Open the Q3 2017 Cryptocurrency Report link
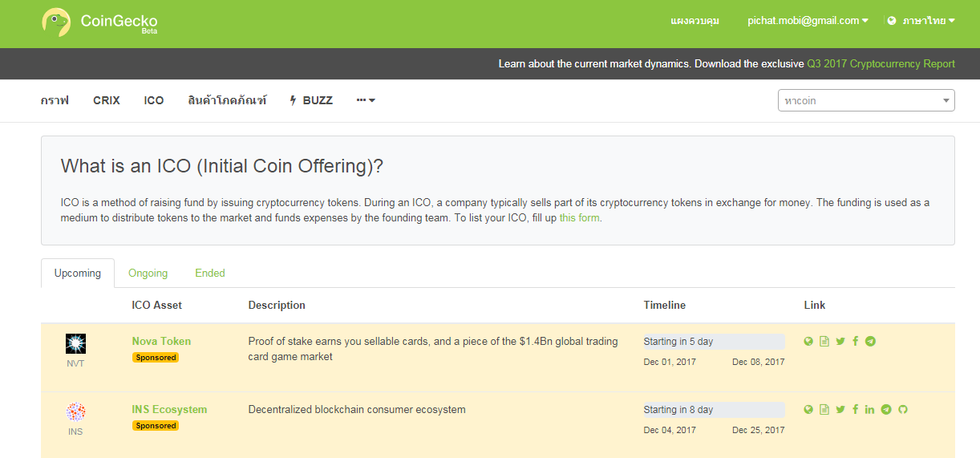 click(881, 63)
